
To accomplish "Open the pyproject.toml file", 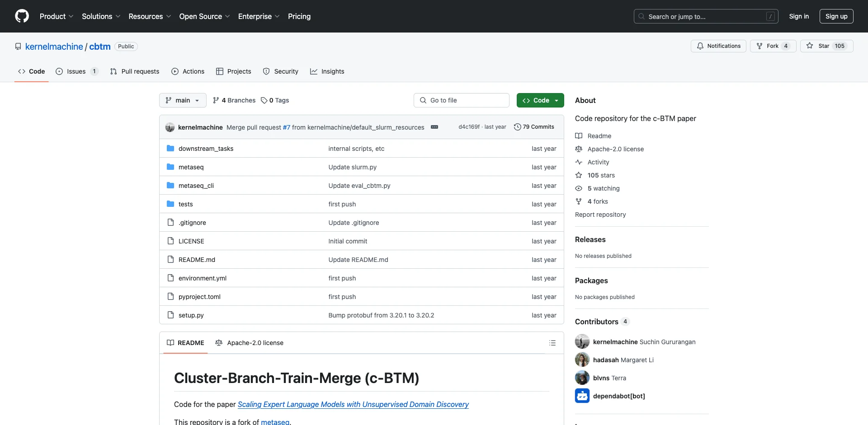I will [x=199, y=297].
